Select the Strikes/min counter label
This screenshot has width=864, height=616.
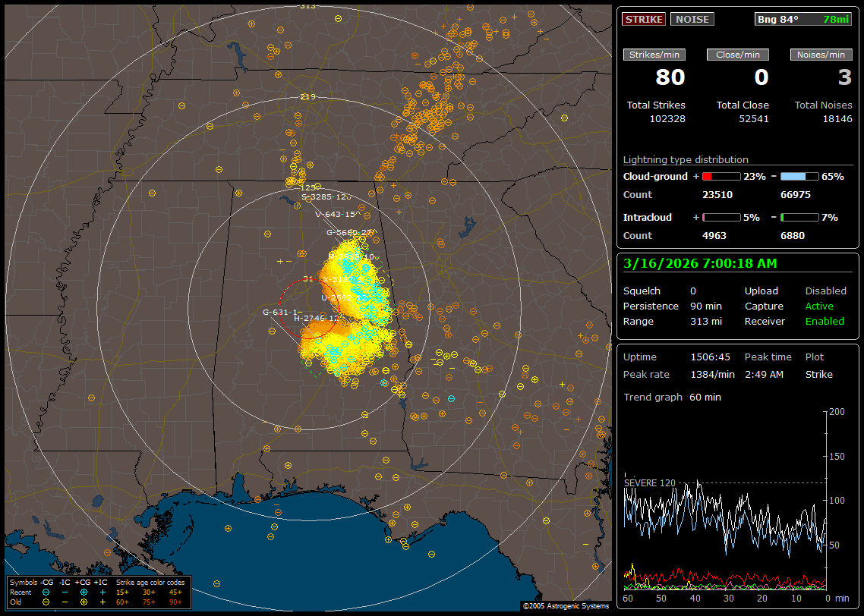click(x=654, y=55)
